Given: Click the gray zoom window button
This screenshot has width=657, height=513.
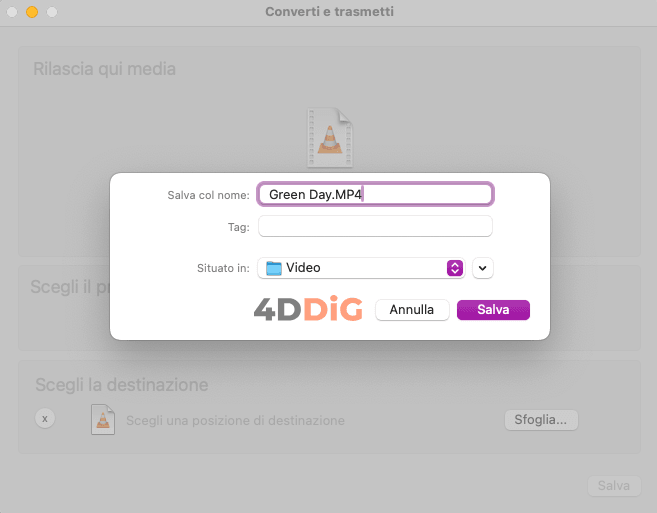Looking at the screenshot, I should coord(52,12).
